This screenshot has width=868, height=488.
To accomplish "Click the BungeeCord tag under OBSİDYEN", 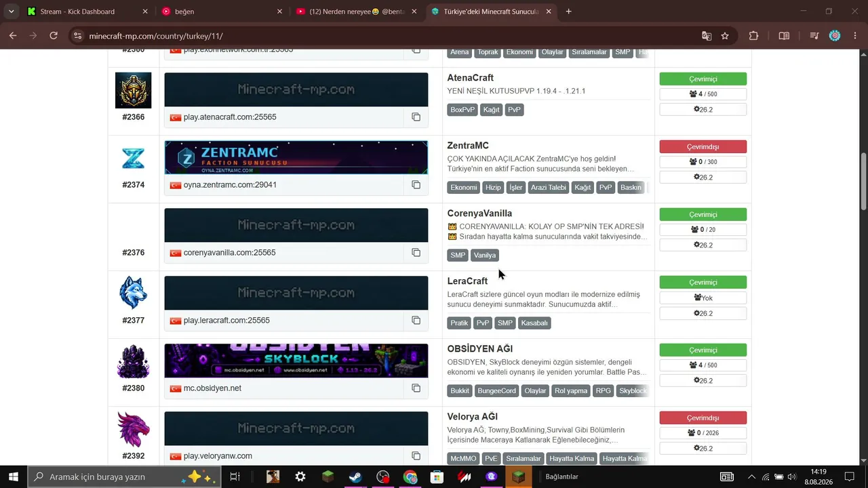I will [496, 391].
